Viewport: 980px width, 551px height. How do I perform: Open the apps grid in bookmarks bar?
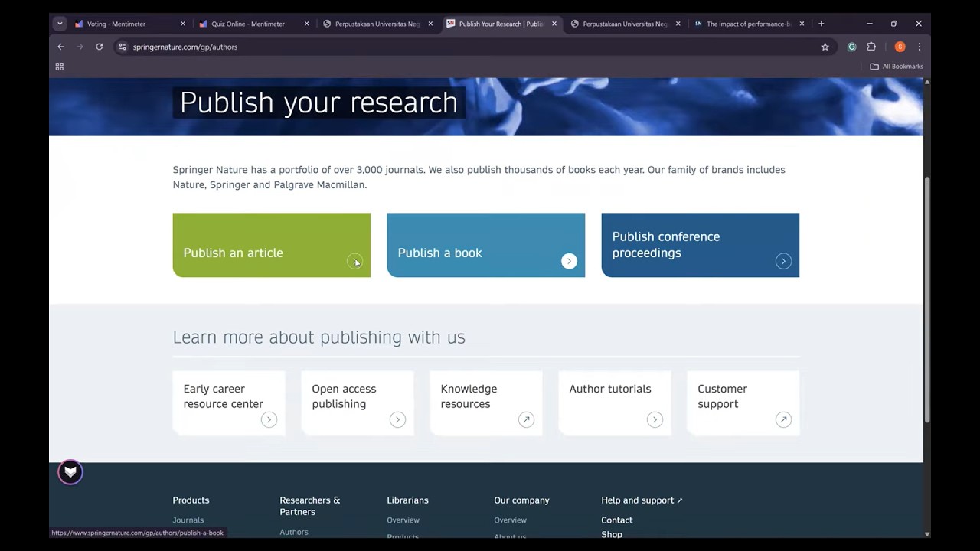pyautogui.click(x=60, y=67)
